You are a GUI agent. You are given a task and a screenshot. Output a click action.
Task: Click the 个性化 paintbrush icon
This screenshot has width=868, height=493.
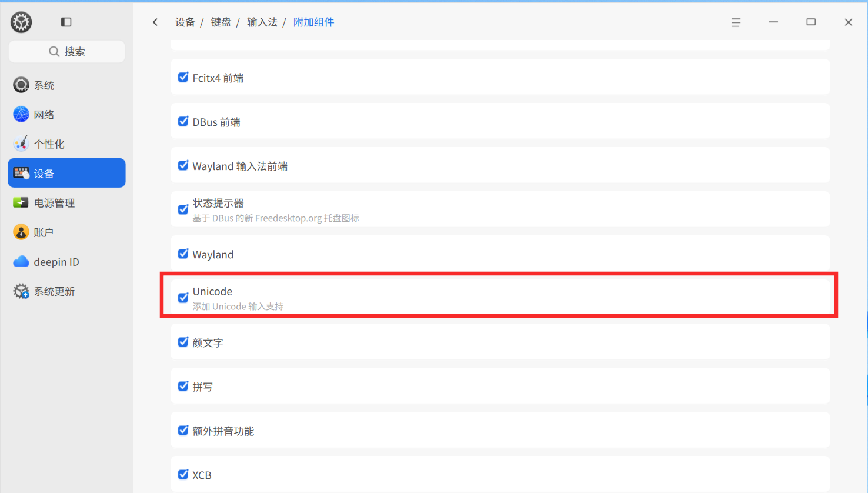[21, 144]
